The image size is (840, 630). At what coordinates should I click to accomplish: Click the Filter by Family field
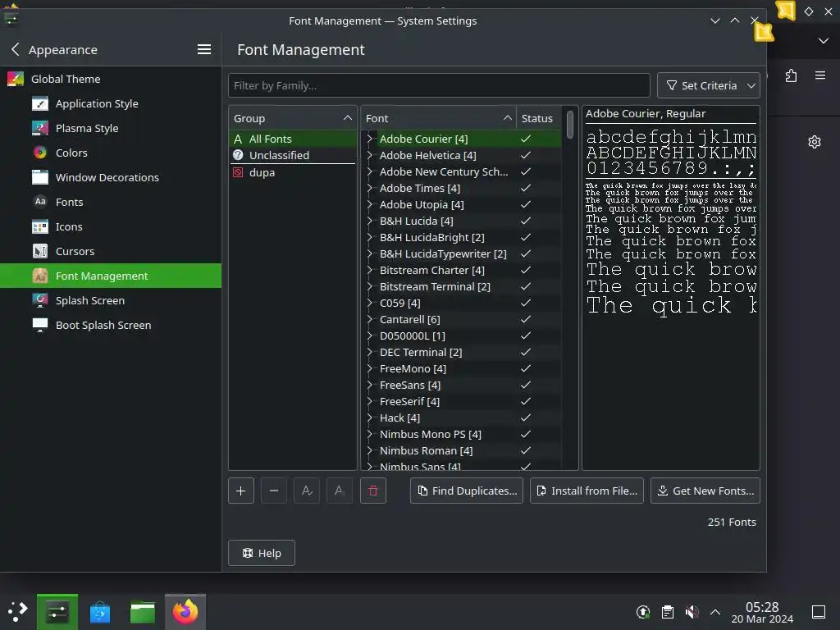click(x=439, y=85)
